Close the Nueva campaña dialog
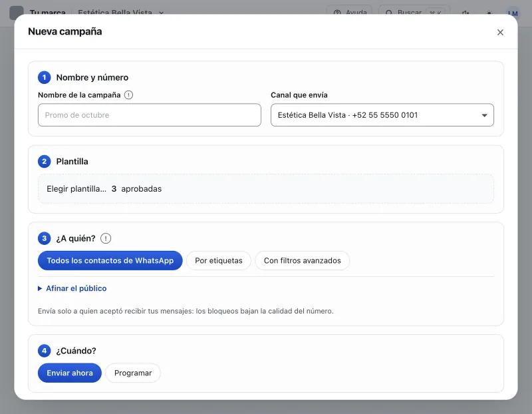The height and width of the screenshot is (414, 532). point(500,32)
